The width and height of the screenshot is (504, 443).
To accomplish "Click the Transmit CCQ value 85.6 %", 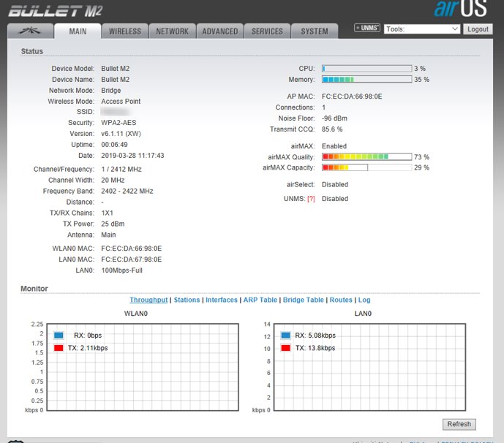I will pyautogui.click(x=332, y=129).
